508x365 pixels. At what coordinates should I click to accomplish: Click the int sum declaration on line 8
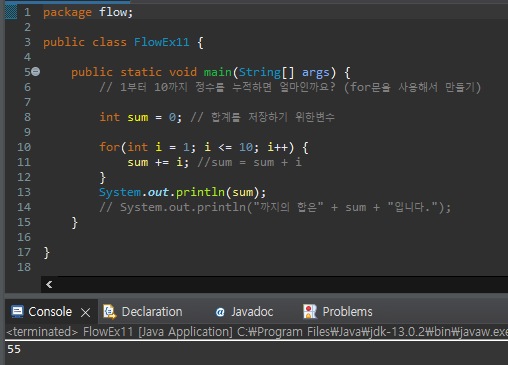coord(140,117)
